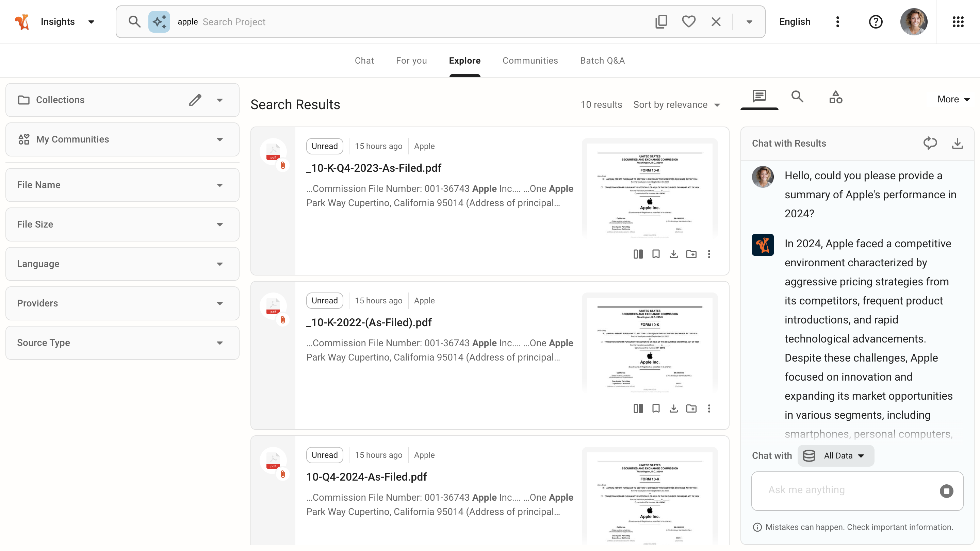The width and height of the screenshot is (980, 551).
Task: Toggle the AI sparkle search icon
Action: click(159, 22)
